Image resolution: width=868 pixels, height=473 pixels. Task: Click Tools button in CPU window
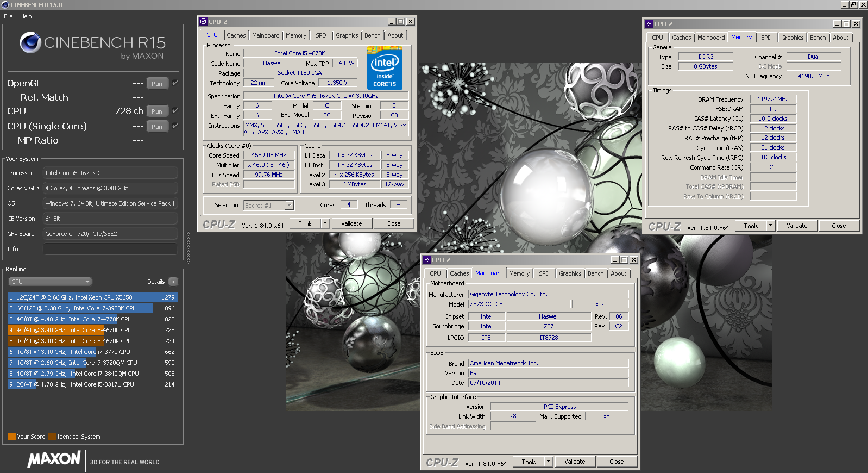click(x=305, y=223)
